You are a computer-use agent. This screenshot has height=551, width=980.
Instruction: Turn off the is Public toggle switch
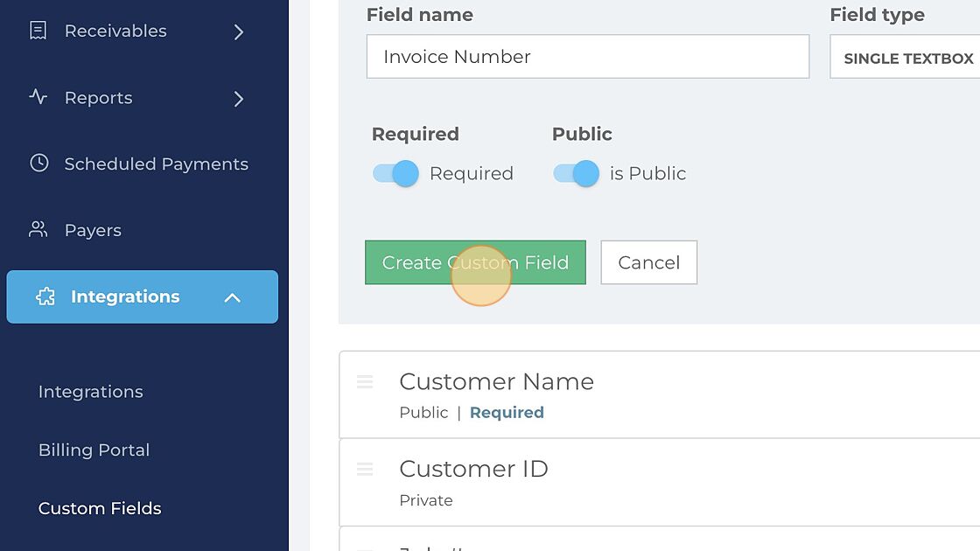(577, 173)
